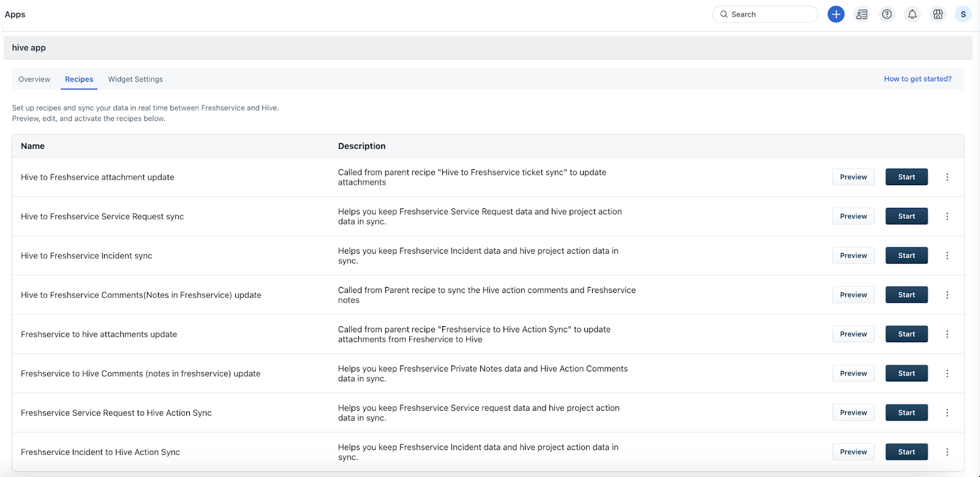
Task: Preview Freshservice to hive attachments update recipe
Action: [853, 334]
